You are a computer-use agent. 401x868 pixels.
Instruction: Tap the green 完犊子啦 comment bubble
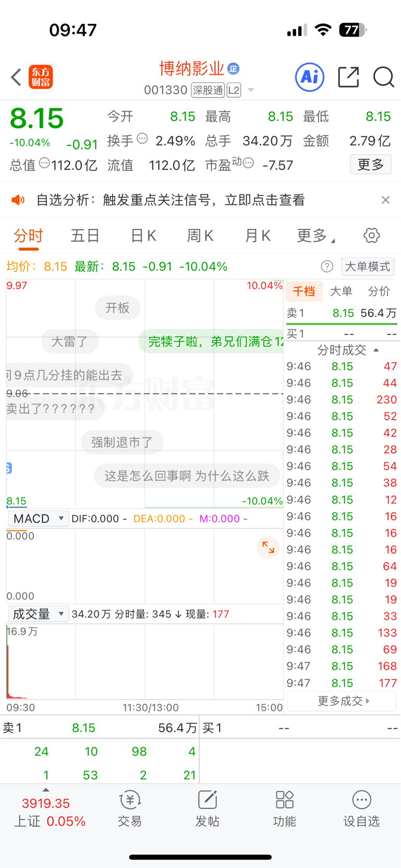click(x=211, y=341)
